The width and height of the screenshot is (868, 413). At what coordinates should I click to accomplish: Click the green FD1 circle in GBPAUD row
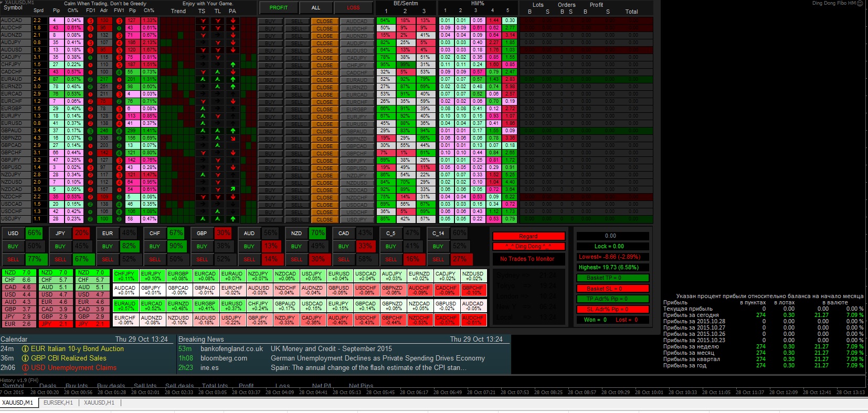[90, 131]
